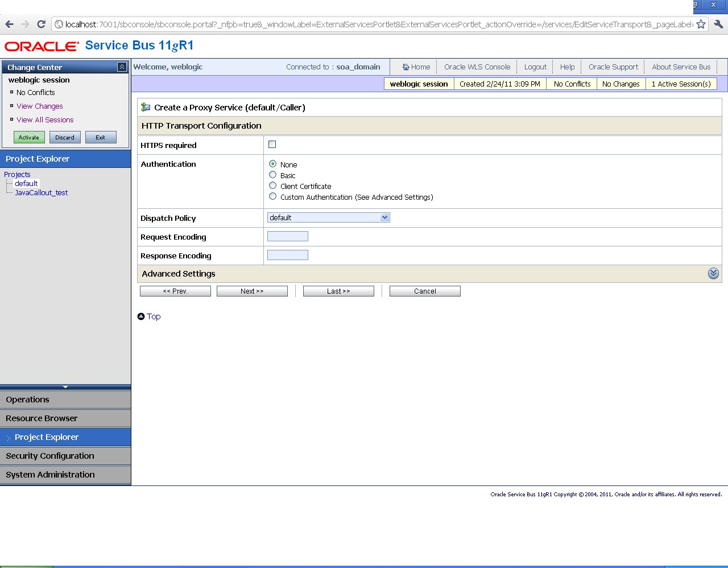The width and height of the screenshot is (728, 568).
Task: Open the Project Explorer panel tab
Action: pyautogui.click(x=65, y=437)
